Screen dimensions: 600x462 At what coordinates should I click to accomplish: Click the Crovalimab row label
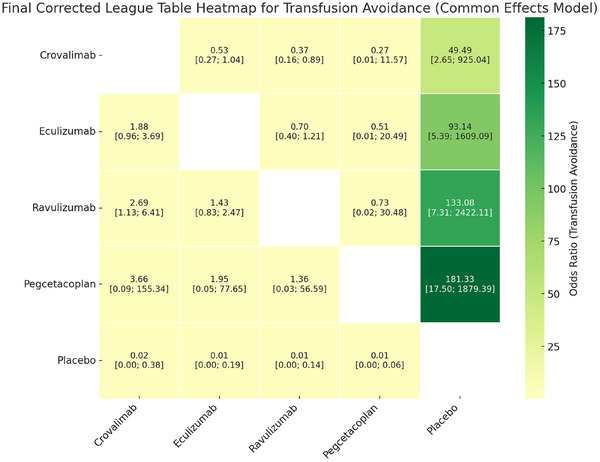pyautogui.click(x=67, y=55)
